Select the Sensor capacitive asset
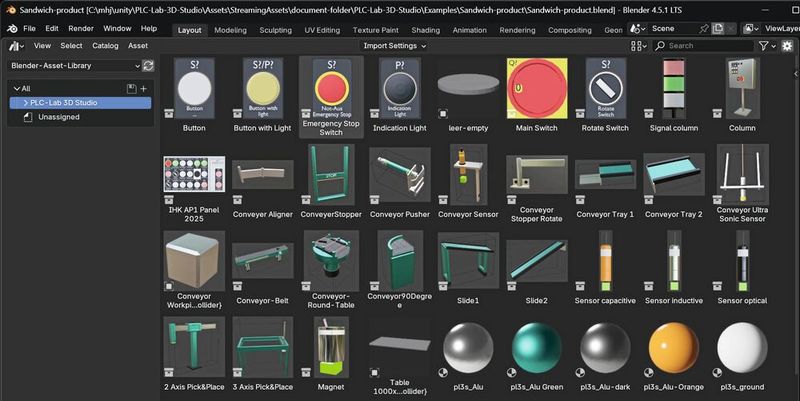 (x=605, y=268)
